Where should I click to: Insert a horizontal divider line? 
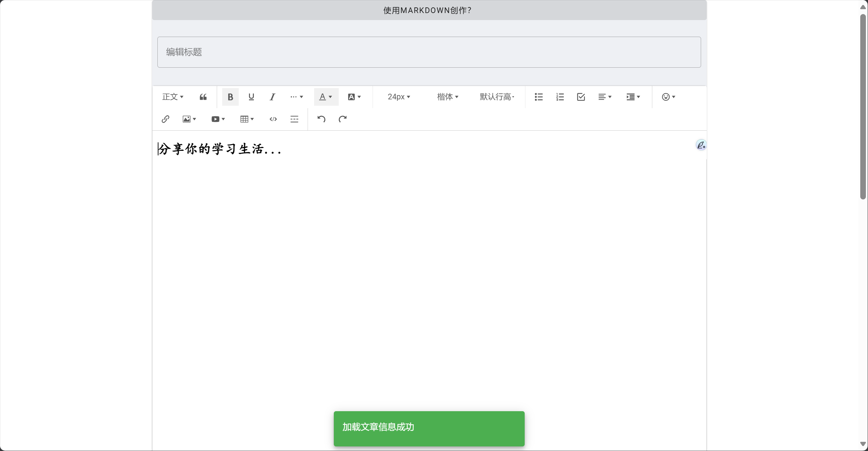click(294, 119)
